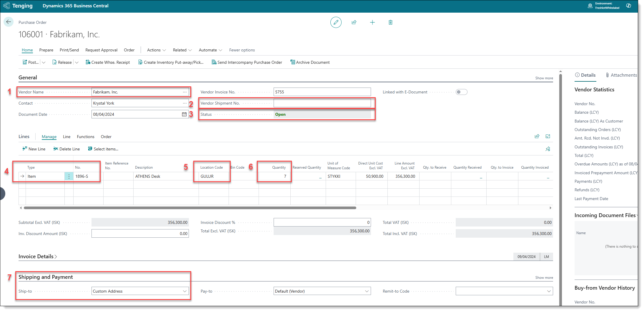The height and width of the screenshot is (312, 644).
Task: Create new document with plus icon
Action: (372, 22)
